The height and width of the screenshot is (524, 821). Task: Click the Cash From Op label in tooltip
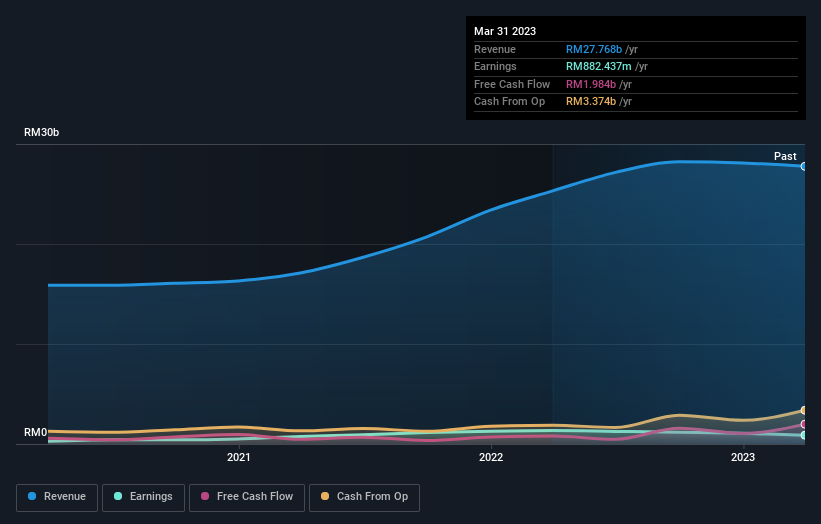[x=509, y=102]
